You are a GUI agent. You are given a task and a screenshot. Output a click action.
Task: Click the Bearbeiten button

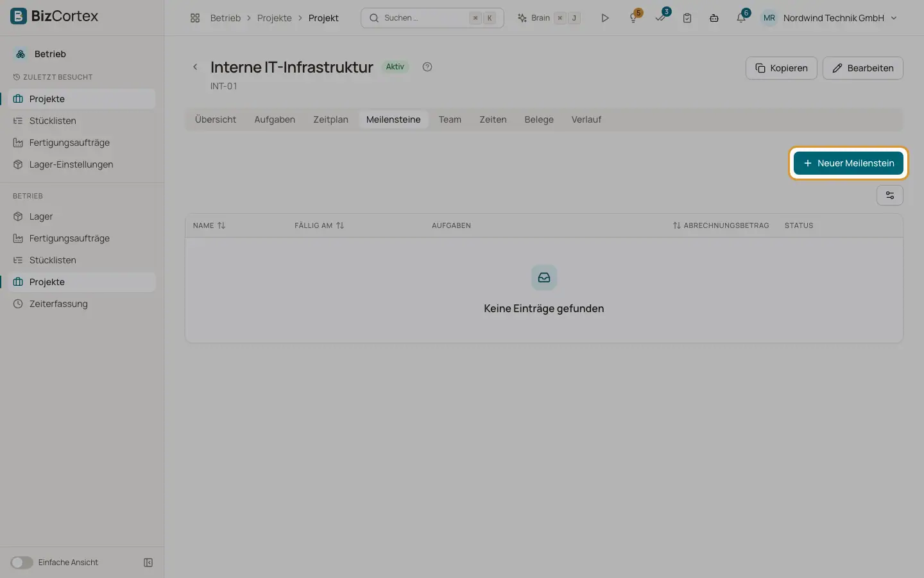click(x=863, y=68)
